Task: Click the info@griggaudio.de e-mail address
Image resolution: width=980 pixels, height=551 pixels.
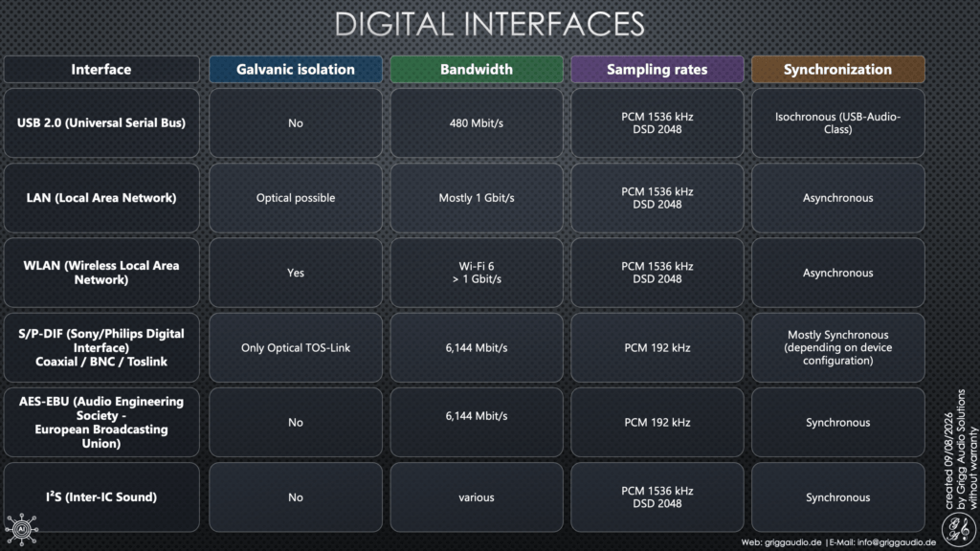Action: pos(896,542)
